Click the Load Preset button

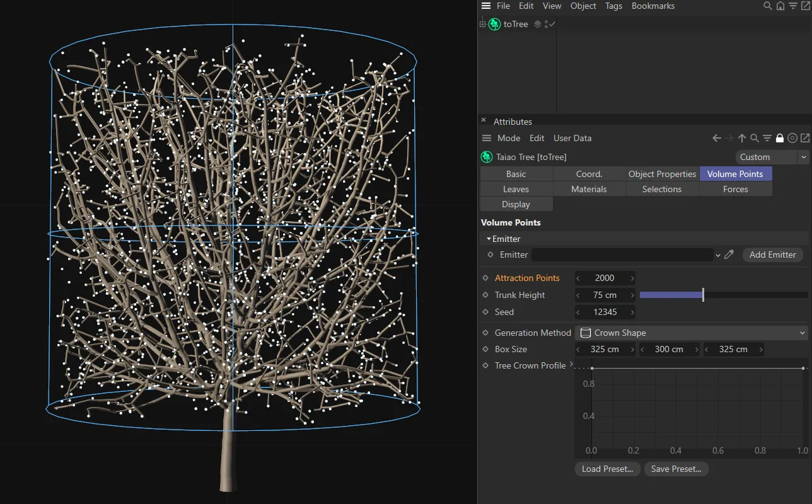607,469
